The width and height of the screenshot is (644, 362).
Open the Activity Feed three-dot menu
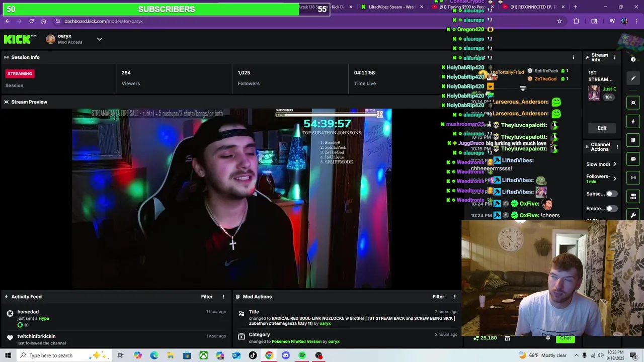223,297
